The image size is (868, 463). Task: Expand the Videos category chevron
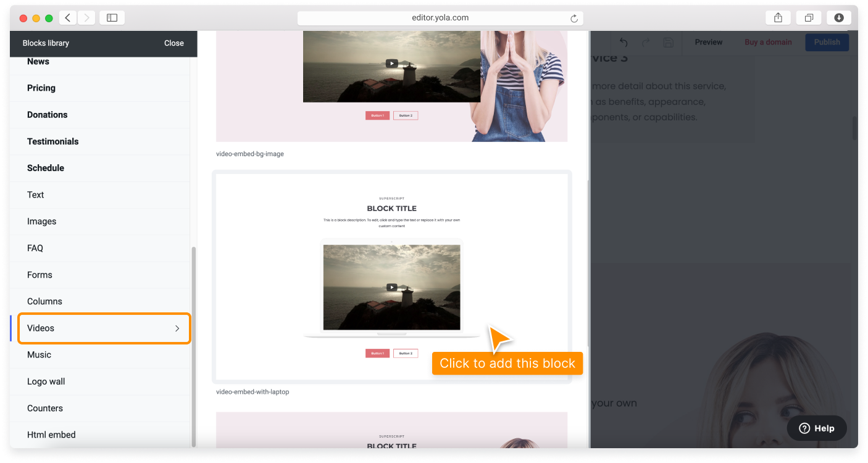point(177,328)
